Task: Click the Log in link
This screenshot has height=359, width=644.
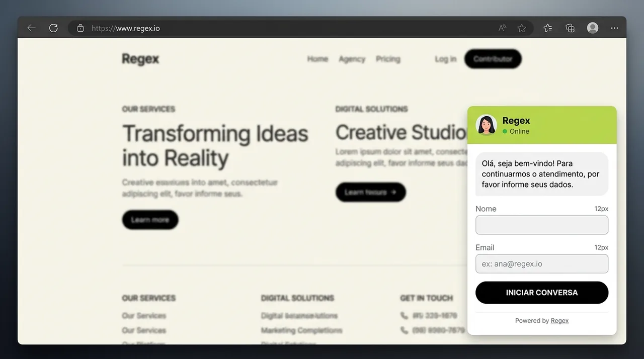Action: 445,59
